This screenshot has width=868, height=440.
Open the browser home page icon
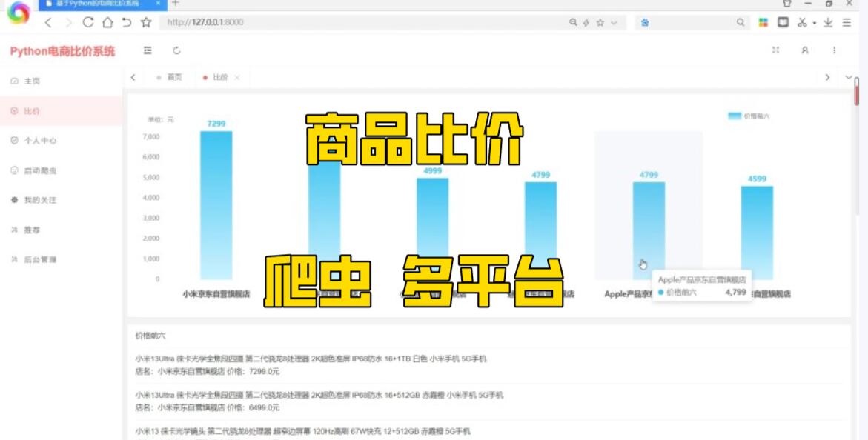(107, 22)
